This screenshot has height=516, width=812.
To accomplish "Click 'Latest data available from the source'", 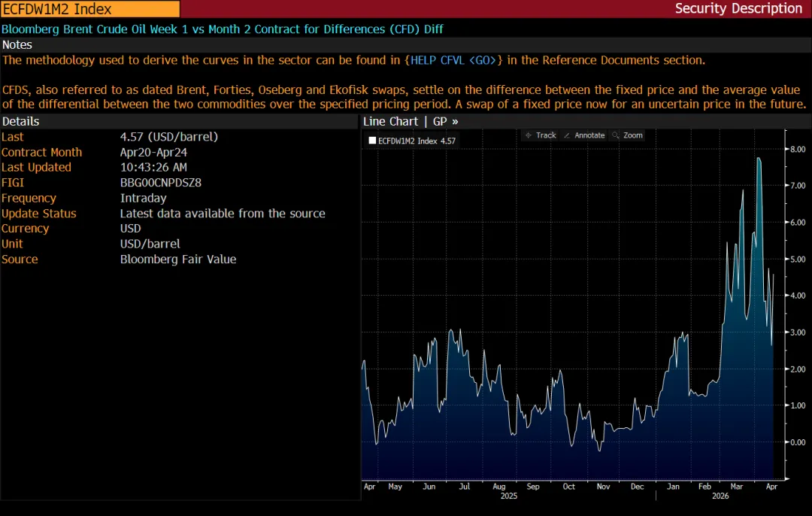I will click(223, 214).
